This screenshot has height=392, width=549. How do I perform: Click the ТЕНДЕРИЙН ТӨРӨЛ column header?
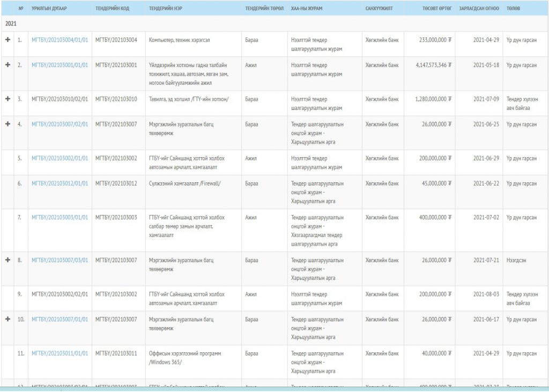coord(264,9)
